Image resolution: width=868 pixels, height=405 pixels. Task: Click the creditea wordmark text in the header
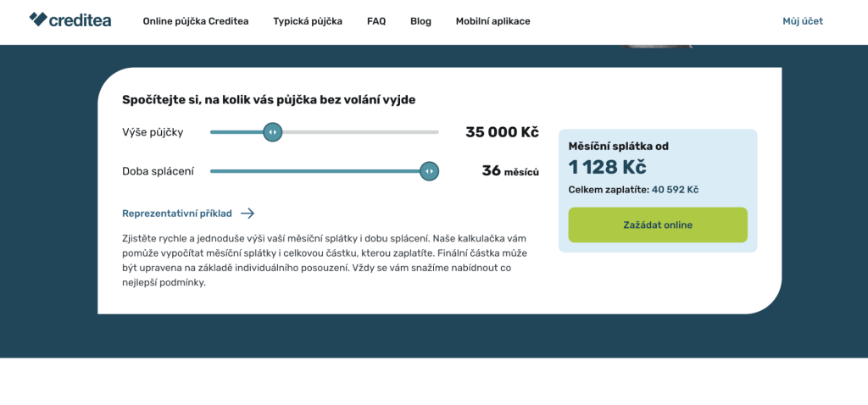pyautogui.click(x=81, y=20)
